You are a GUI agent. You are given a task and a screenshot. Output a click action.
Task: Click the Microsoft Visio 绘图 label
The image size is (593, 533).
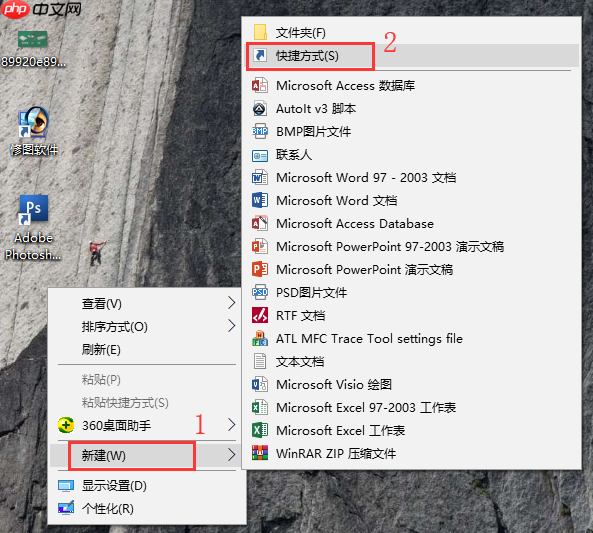334,385
